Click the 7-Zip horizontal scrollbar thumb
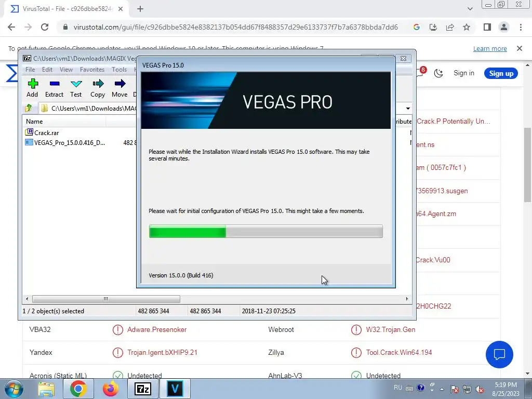The width and height of the screenshot is (532, 399). click(x=106, y=299)
